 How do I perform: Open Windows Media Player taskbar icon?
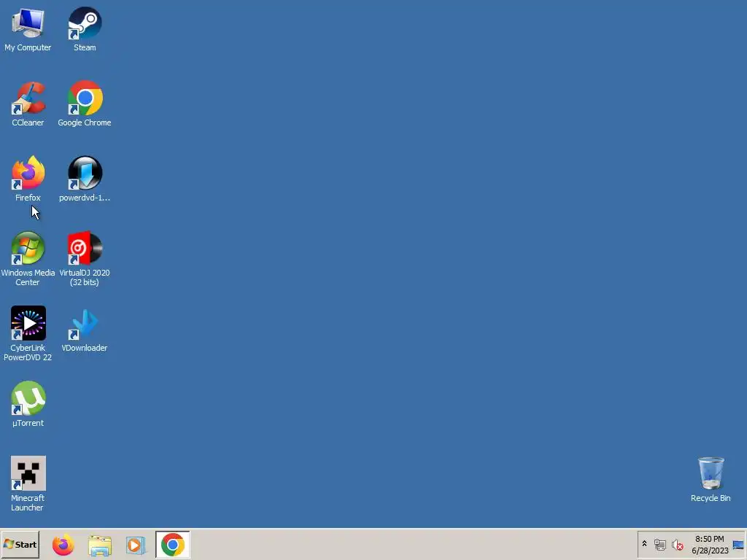coord(136,545)
